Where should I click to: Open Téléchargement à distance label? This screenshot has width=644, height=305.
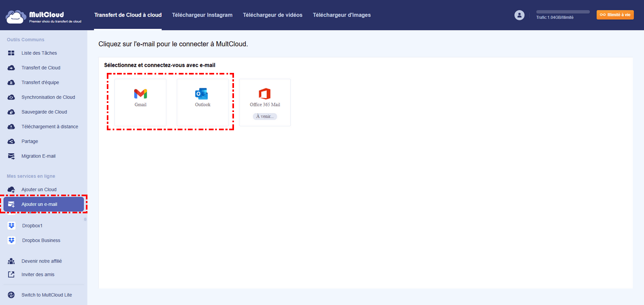50,127
